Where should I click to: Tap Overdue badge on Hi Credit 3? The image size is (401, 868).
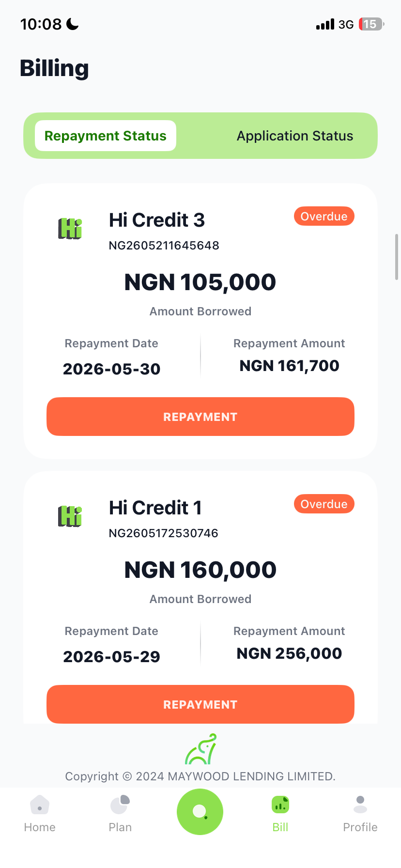[324, 216]
